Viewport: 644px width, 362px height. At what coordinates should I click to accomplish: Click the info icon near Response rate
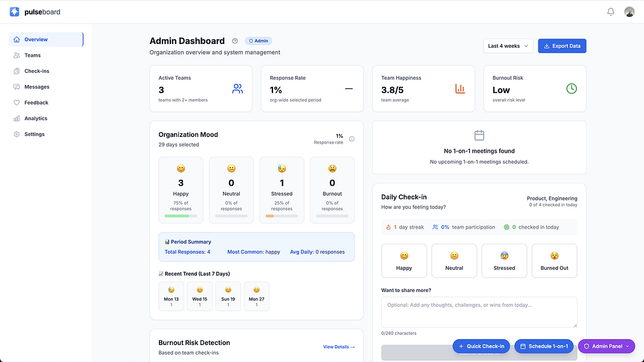pos(352,139)
